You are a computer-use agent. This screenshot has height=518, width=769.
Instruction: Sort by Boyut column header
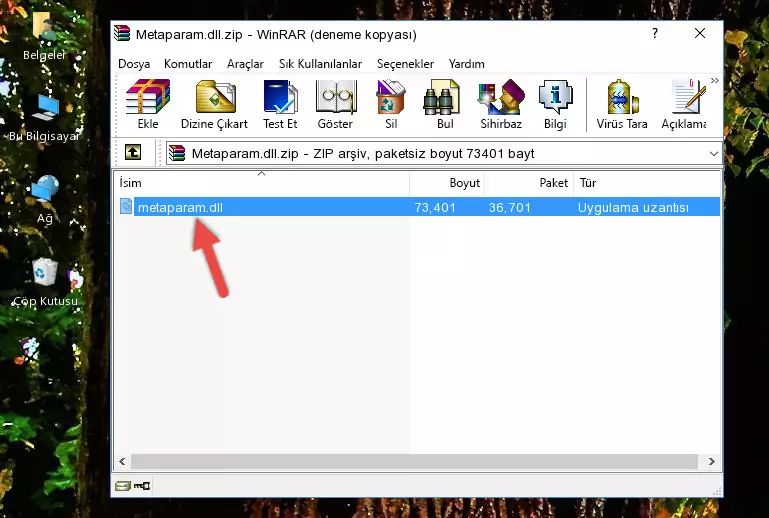pos(447,182)
